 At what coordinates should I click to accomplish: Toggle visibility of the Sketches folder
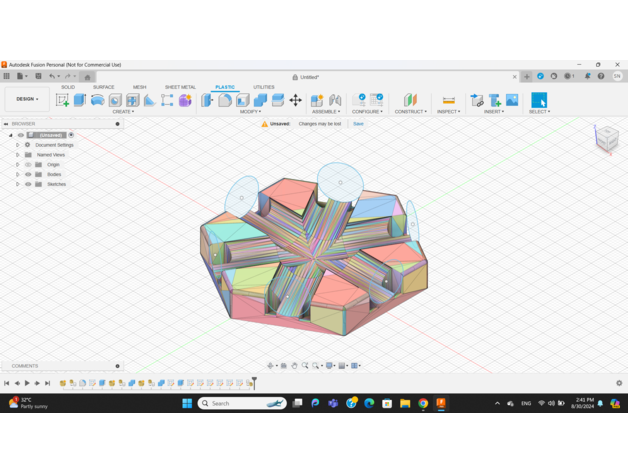pos(28,184)
